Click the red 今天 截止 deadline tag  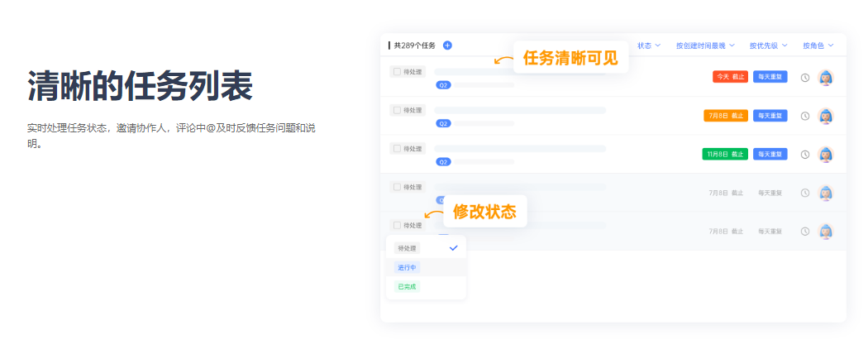[x=730, y=77]
